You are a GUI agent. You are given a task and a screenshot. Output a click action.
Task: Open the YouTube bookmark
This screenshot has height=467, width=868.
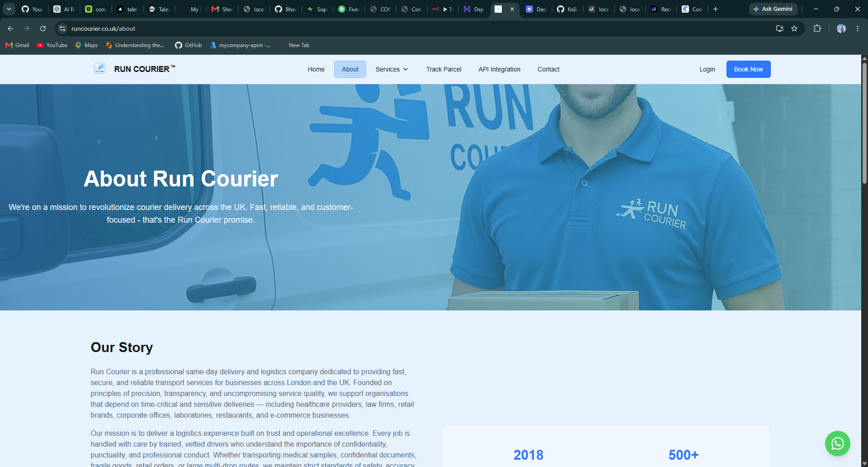coord(52,45)
